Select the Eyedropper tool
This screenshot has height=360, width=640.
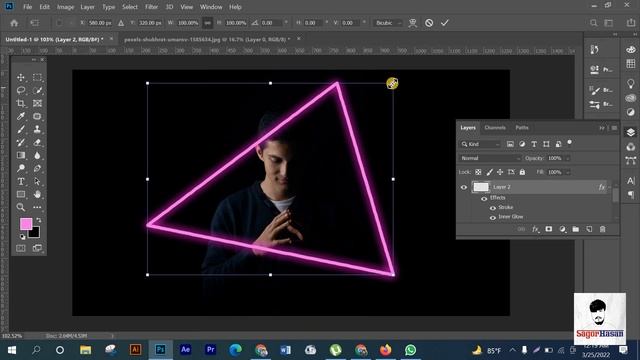(x=21, y=116)
